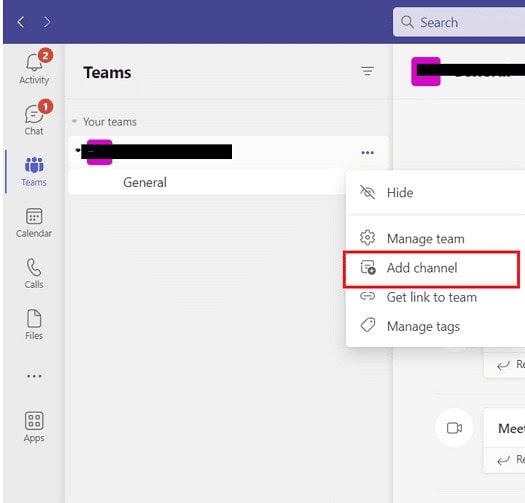Open the Files section
This screenshot has height=503, width=525.
click(34, 325)
